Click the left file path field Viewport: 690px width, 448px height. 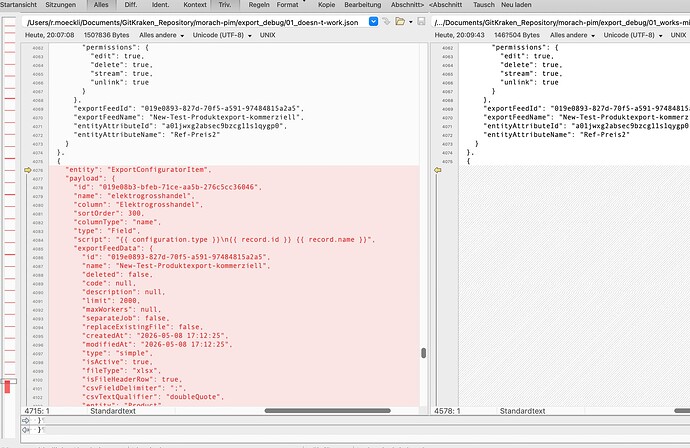coord(195,22)
